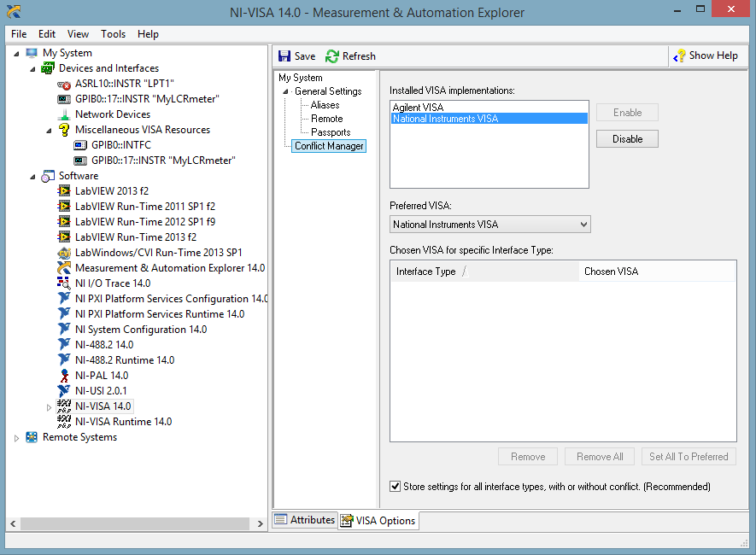756x555 pixels.
Task: Click the NI PXI Platform Services Configuration icon
Action: pyautogui.click(x=64, y=299)
